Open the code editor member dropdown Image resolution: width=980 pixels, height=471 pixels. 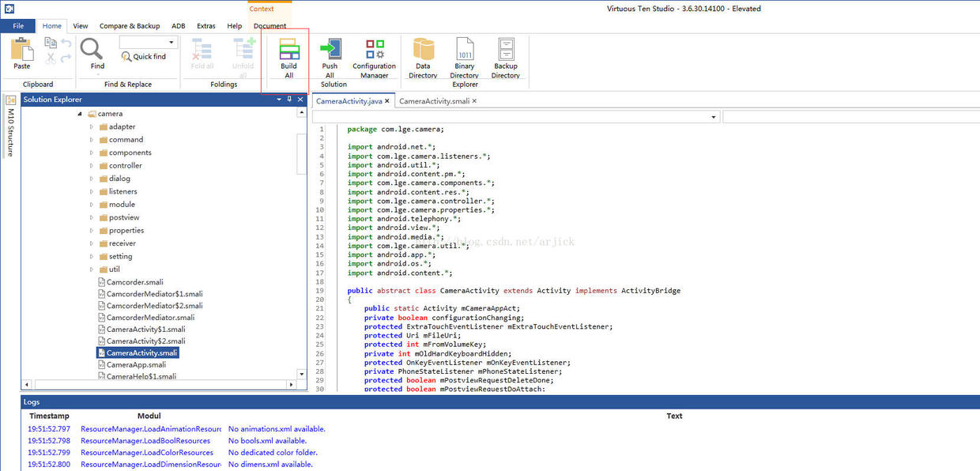tap(714, 117)
